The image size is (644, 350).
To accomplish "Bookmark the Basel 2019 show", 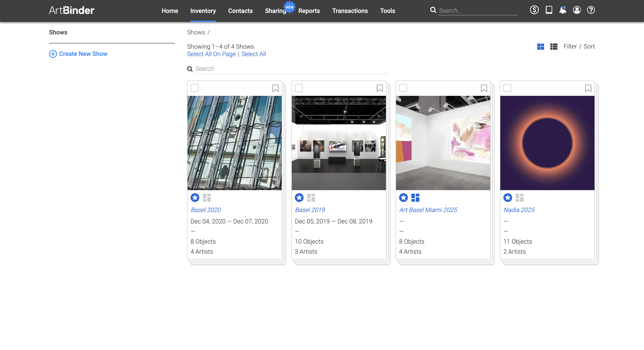I will tap(379, 88).
